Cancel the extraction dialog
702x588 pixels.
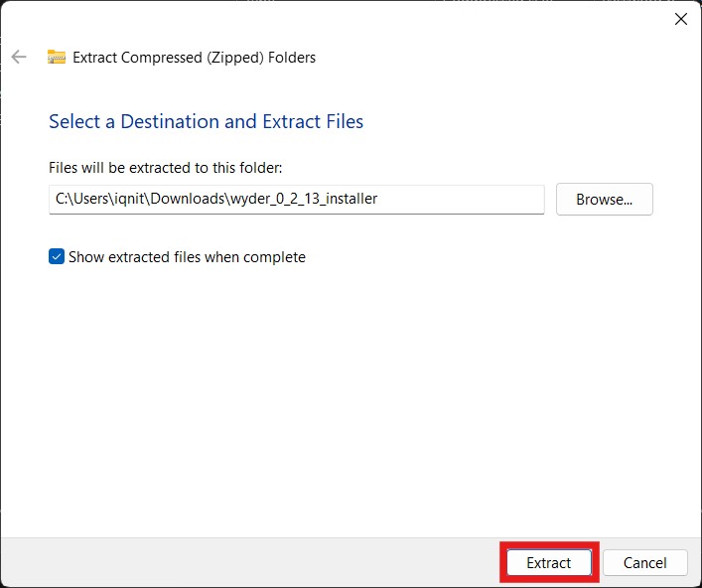coord(644,563)
